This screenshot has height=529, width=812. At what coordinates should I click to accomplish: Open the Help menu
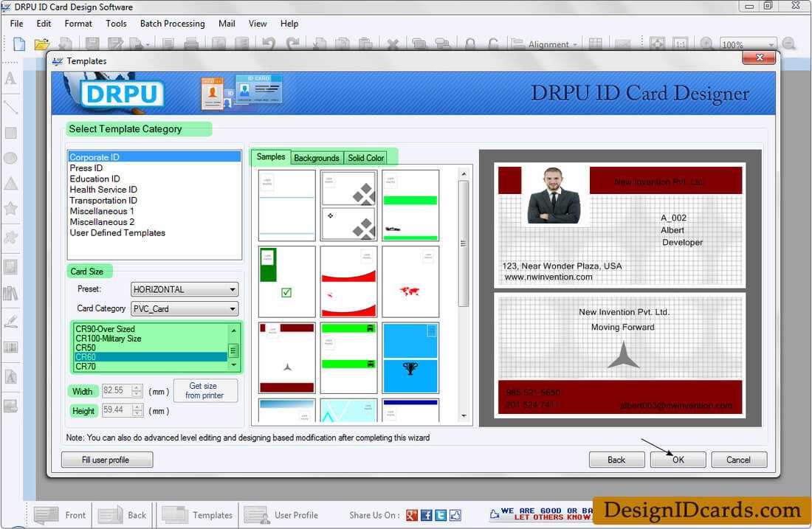click(289, 24)
